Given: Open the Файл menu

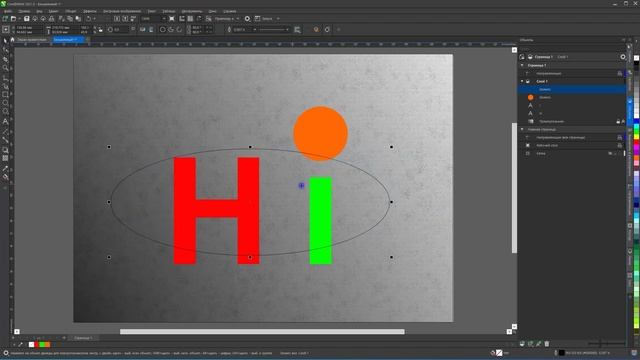Looking at the screenshot, I should (x=8, y=11).
